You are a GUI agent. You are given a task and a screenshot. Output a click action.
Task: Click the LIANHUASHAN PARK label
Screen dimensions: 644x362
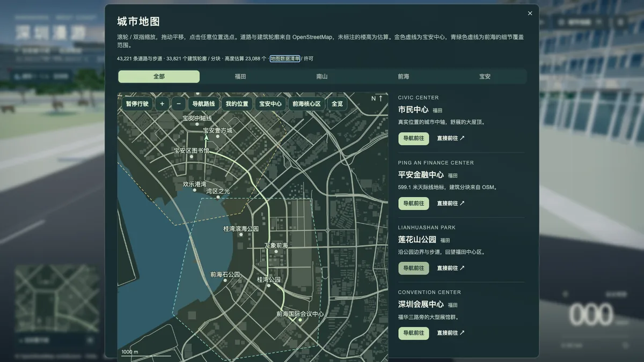(427, 227)
